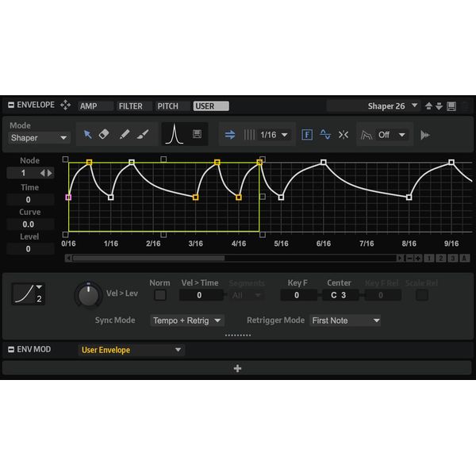
Task: Select the Eraser tool
Action: coord(105,135)
